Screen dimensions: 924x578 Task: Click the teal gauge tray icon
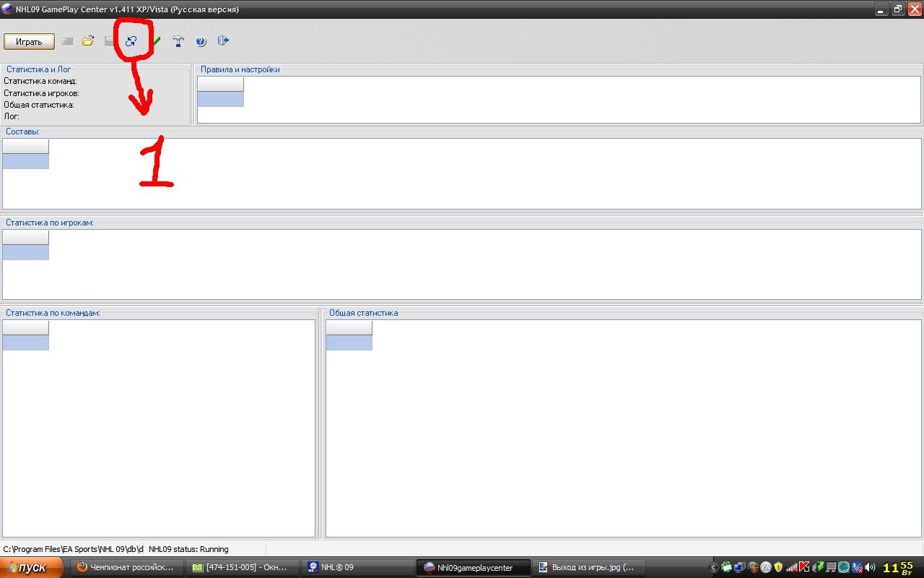[843, 567]
